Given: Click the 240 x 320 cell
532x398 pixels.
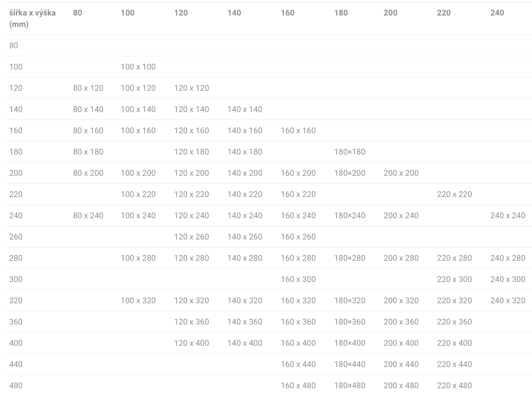Looking at the screenshot, I should click(508, 300).
